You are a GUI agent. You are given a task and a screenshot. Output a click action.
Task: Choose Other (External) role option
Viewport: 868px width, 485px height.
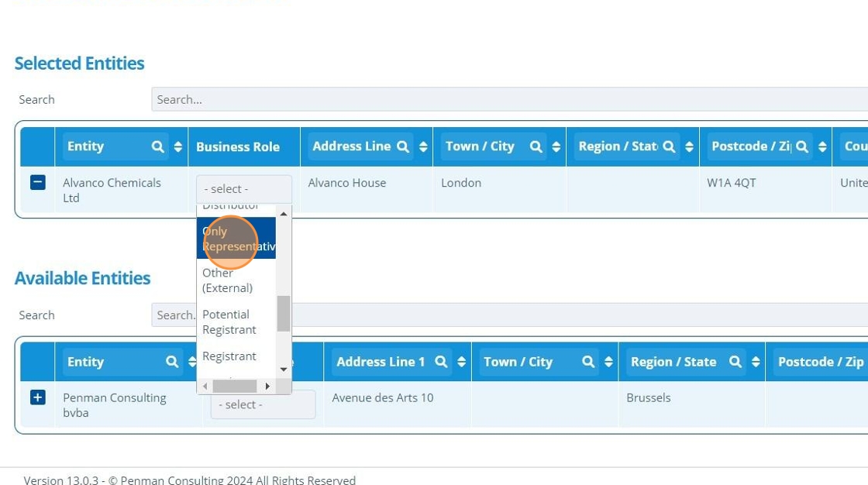click(236, 280)
